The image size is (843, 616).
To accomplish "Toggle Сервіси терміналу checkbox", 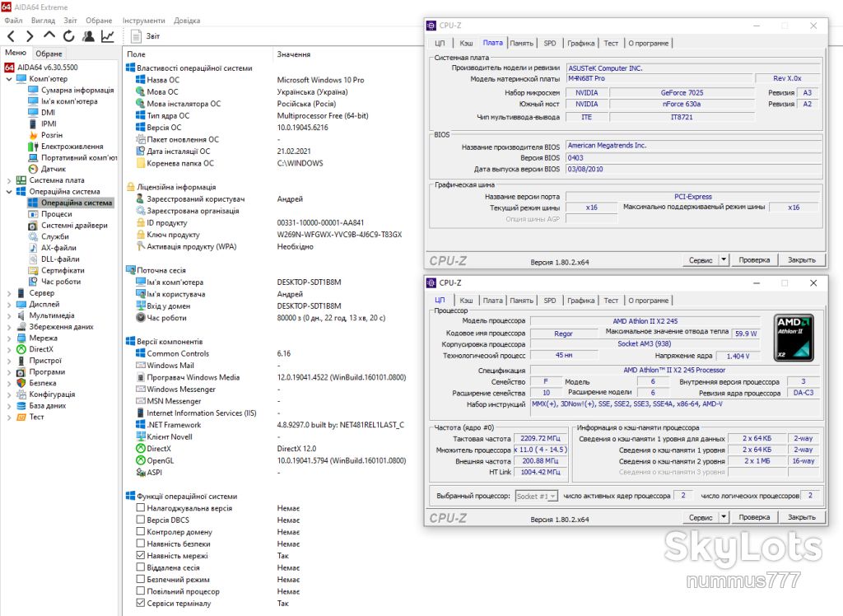I will click(x=140, y=603).
